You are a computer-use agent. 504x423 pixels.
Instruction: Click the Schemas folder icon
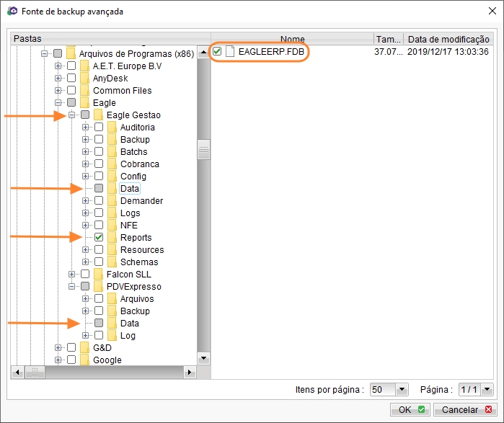coord(112,262)
